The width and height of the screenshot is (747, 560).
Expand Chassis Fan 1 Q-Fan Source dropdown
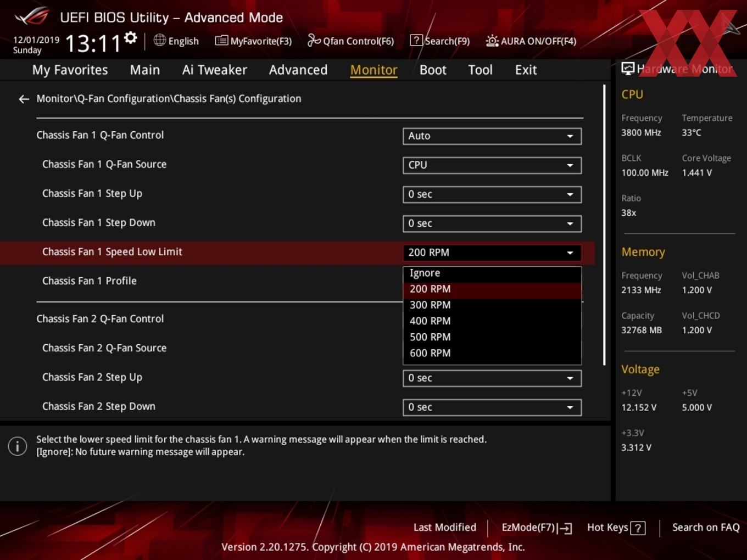pyautogui.click(x=492, y=165)
